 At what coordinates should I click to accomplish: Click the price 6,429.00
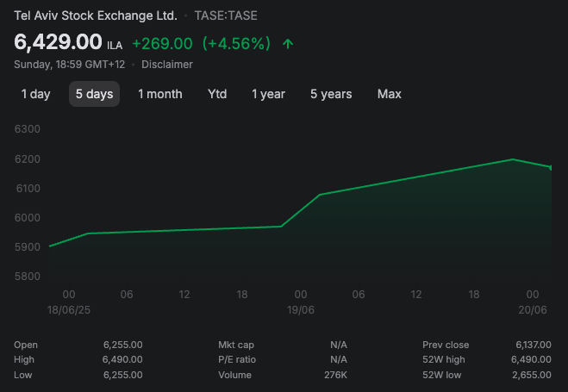58,41
